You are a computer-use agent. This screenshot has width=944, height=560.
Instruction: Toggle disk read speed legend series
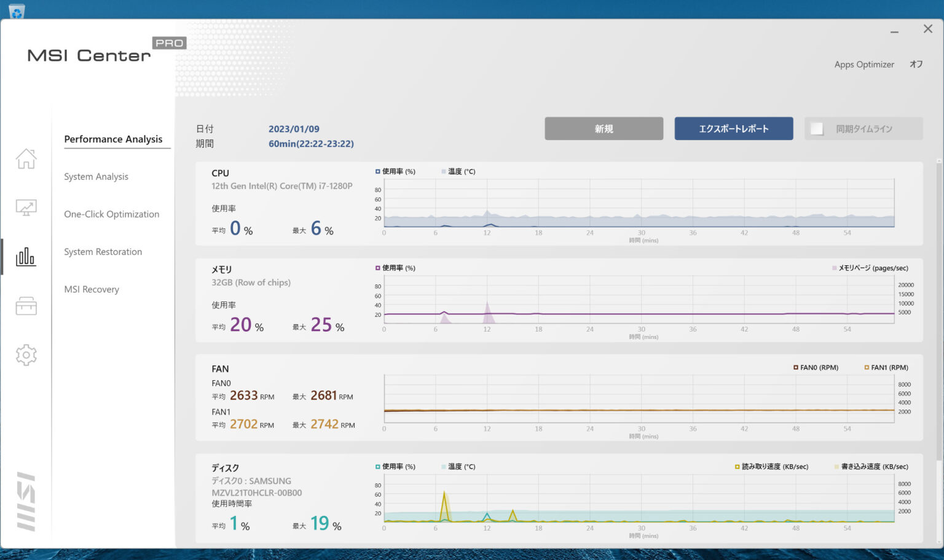737,467
